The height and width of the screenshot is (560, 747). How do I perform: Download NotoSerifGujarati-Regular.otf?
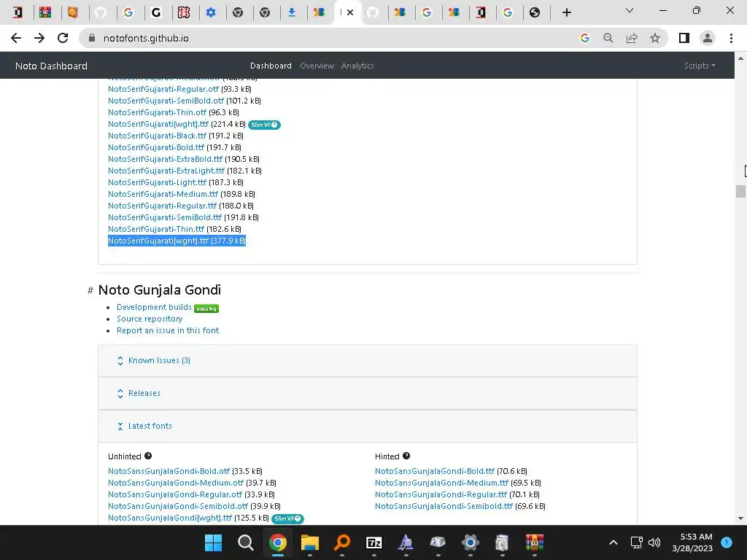tap(163, 89)
